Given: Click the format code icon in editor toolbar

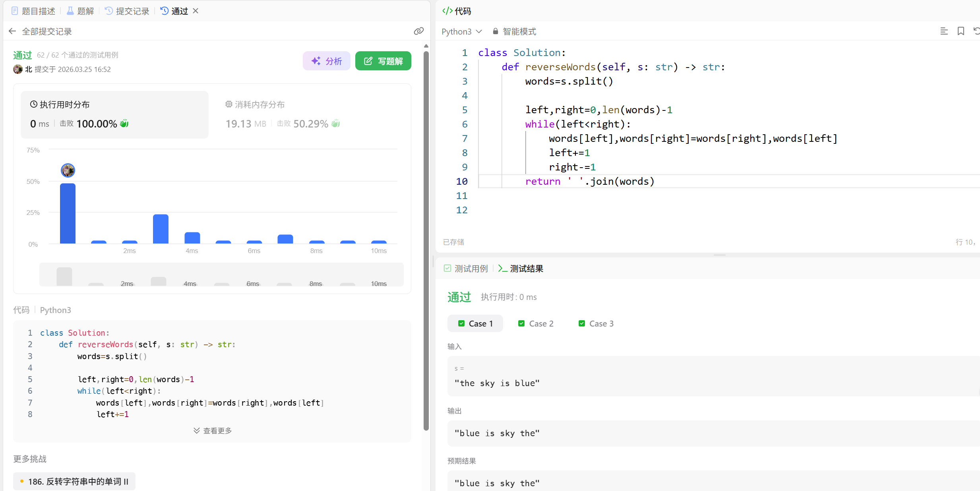Looking at the screenshot, I should (944, 31).
